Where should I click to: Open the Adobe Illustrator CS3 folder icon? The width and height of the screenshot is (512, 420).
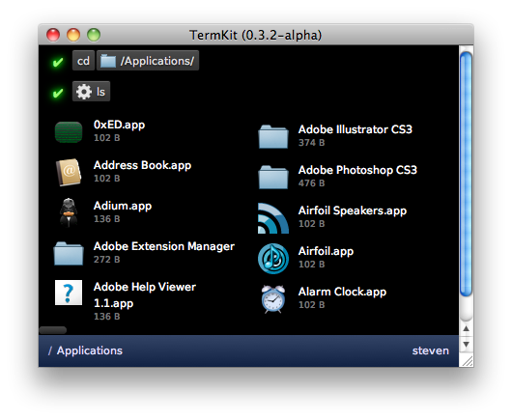point(273,137)
